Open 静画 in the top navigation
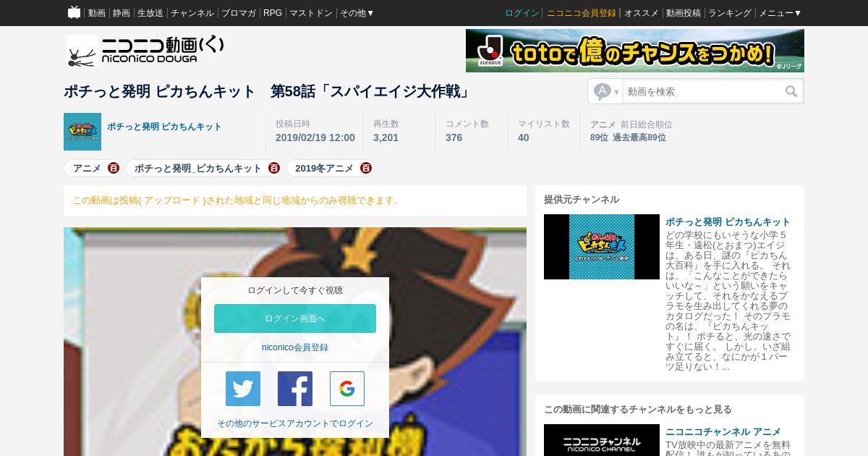The image size is (868, 456). tap(122, 13)
